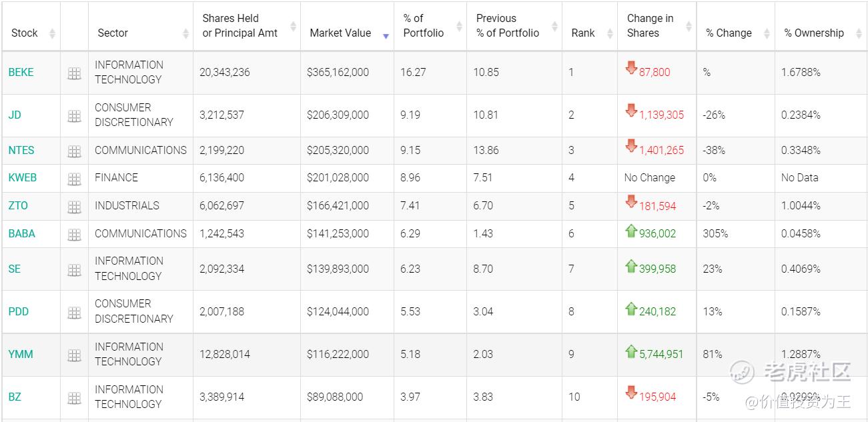Open the grid icon in BABA row
The image size is (868, 422).
[x=74, y=235]
